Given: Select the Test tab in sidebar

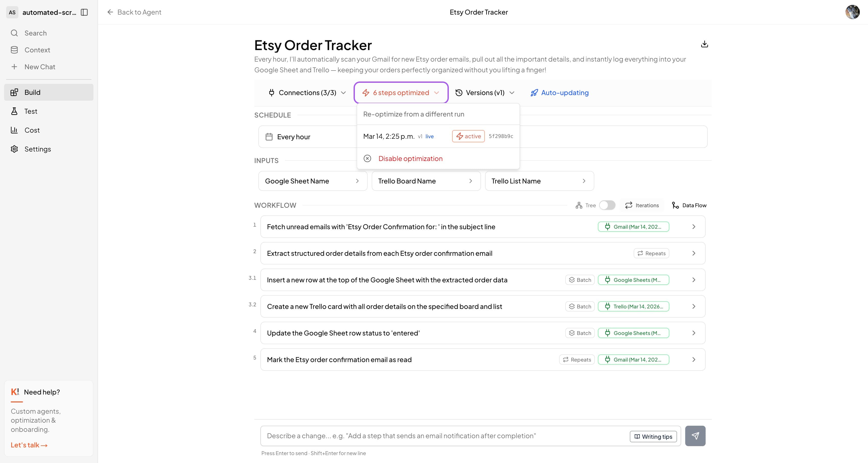Looking at the screenshot, I should point(31,111).
